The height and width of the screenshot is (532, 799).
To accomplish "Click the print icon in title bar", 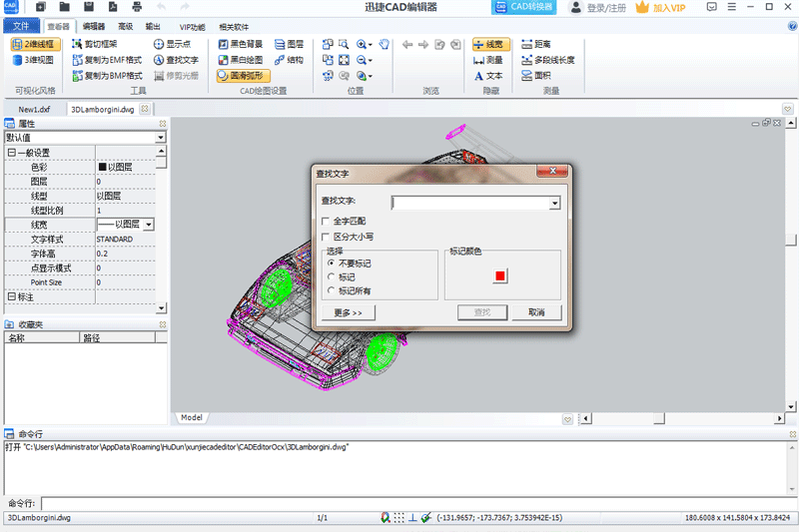I will coord(137,7).
